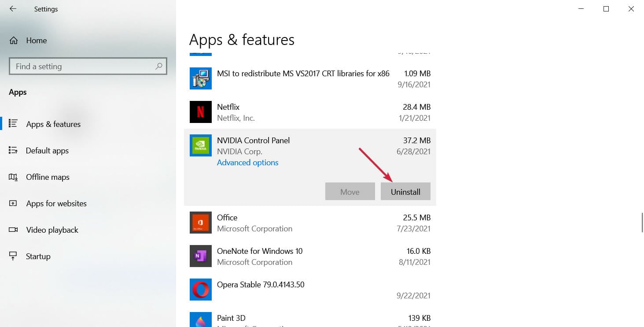The height and width of the screenshot is (327, 644).
Task: Open Offline maps settings
Action: pyautogui.click(x=48, y=177)
